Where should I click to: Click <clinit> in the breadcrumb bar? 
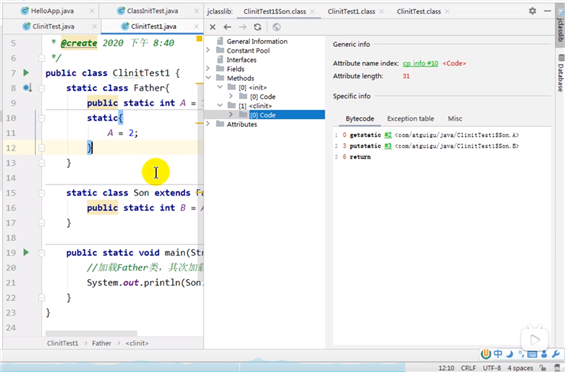point(137,343)
